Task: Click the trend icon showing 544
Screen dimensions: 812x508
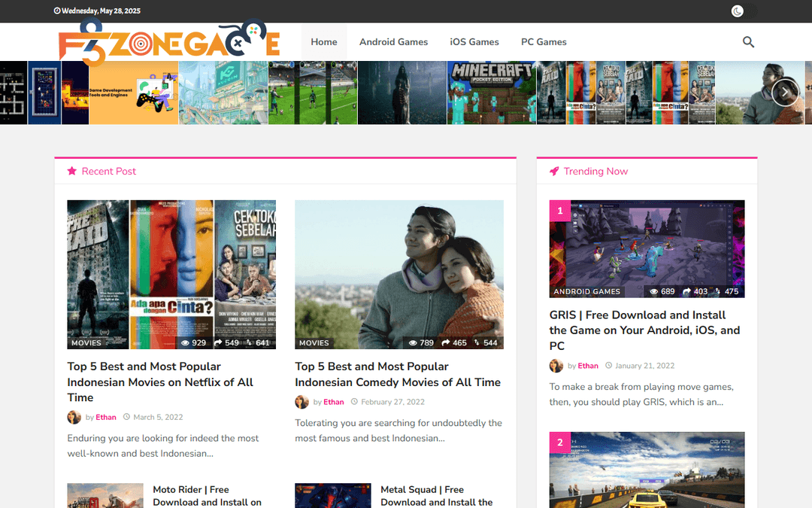Action: click(x=477, y=342)
